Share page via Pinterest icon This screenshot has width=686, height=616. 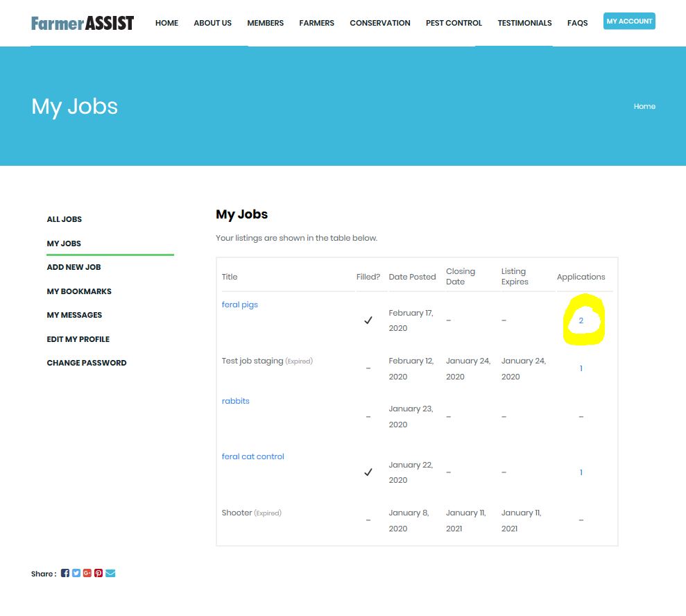(98, 573)
